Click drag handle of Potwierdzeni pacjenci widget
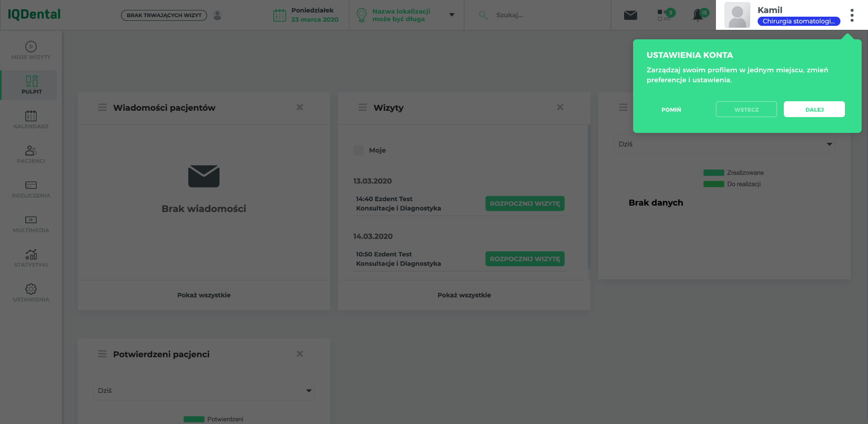This screenshot has width=868, height=424. [x=102, y=354]
